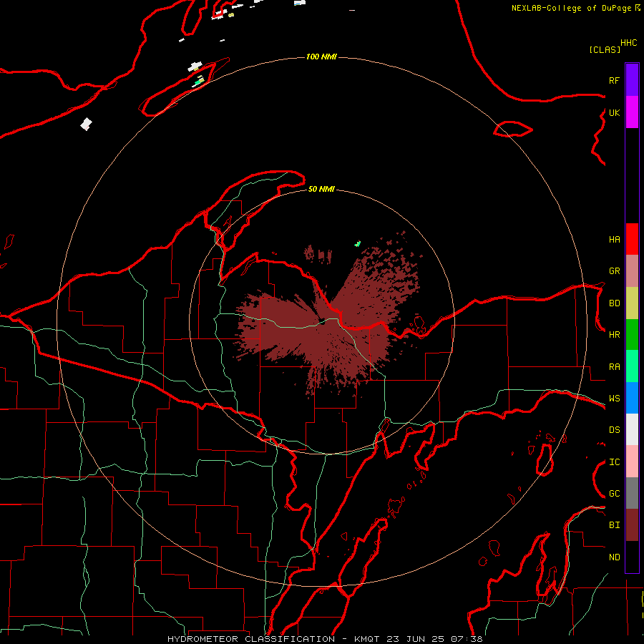
Task: Pick the yellow BD legend swatch
Action: 632,303
